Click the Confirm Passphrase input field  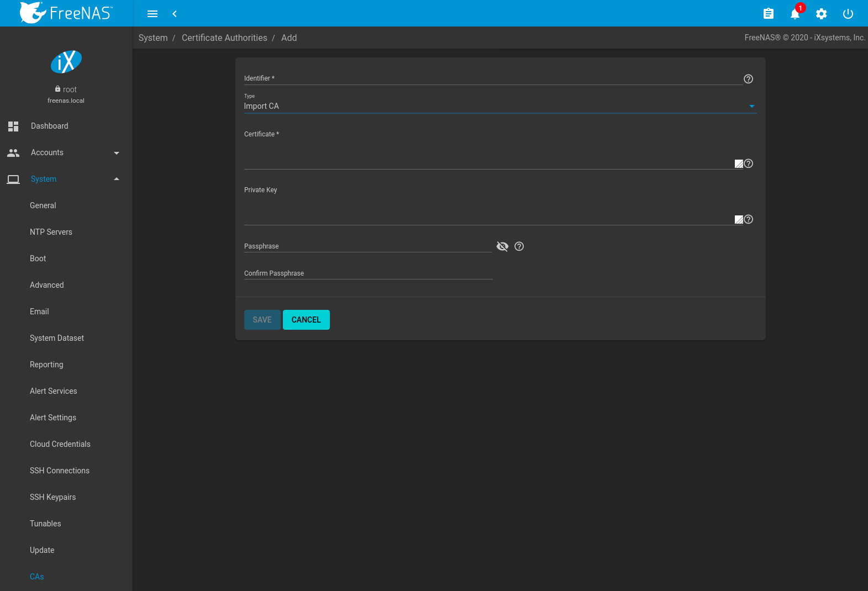368,273
